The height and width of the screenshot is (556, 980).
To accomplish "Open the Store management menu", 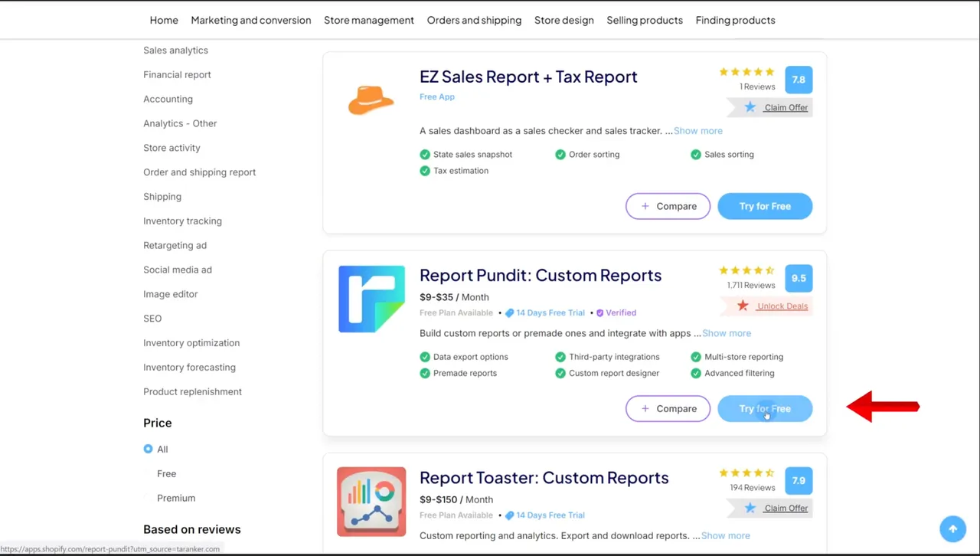I will point(369,20).
